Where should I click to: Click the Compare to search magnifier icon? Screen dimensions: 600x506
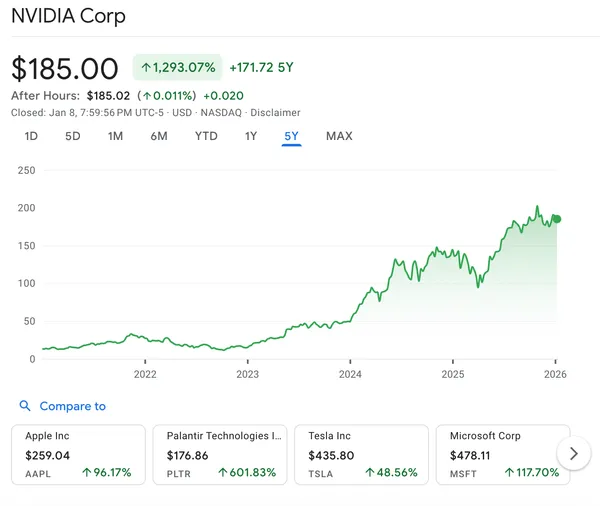click(25, 406)
